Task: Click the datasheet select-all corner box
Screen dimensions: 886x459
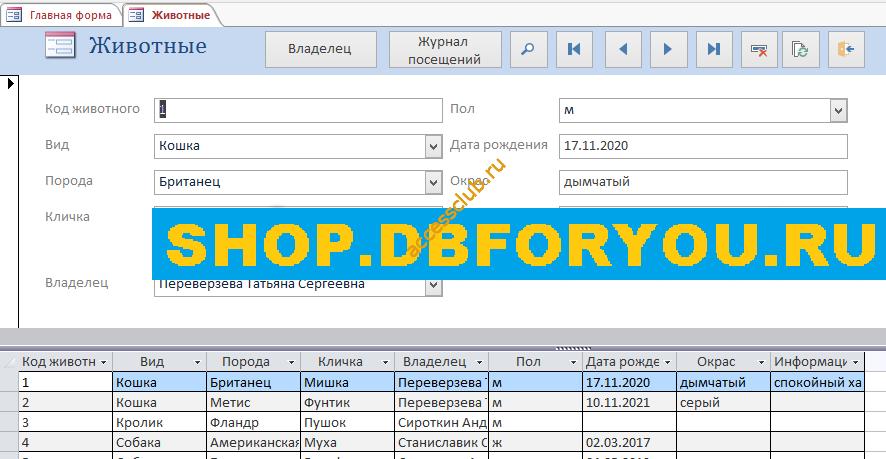Action: [10, 362]
